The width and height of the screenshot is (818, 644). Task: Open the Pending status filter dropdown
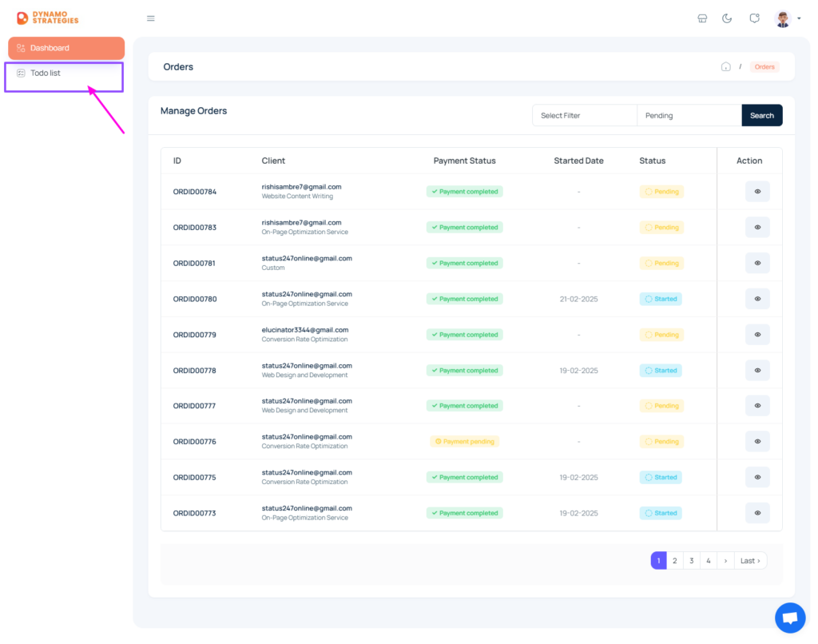(689, 115)
